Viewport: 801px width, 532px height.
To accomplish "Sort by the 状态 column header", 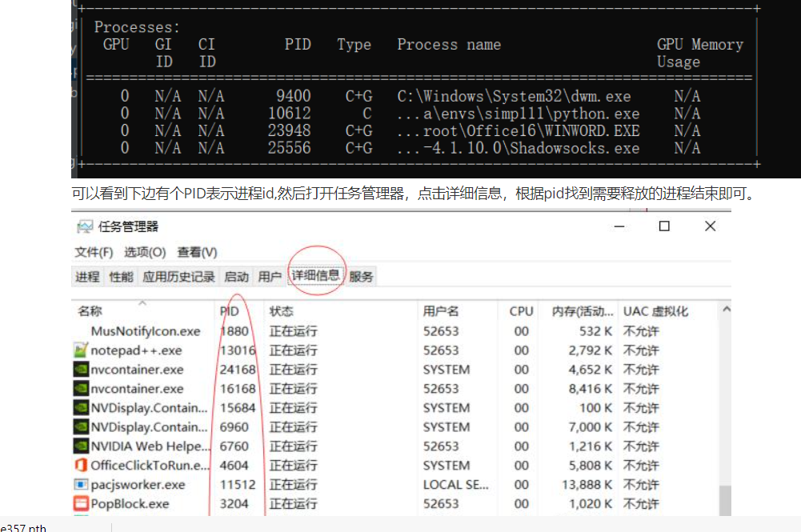I will 341,311.
